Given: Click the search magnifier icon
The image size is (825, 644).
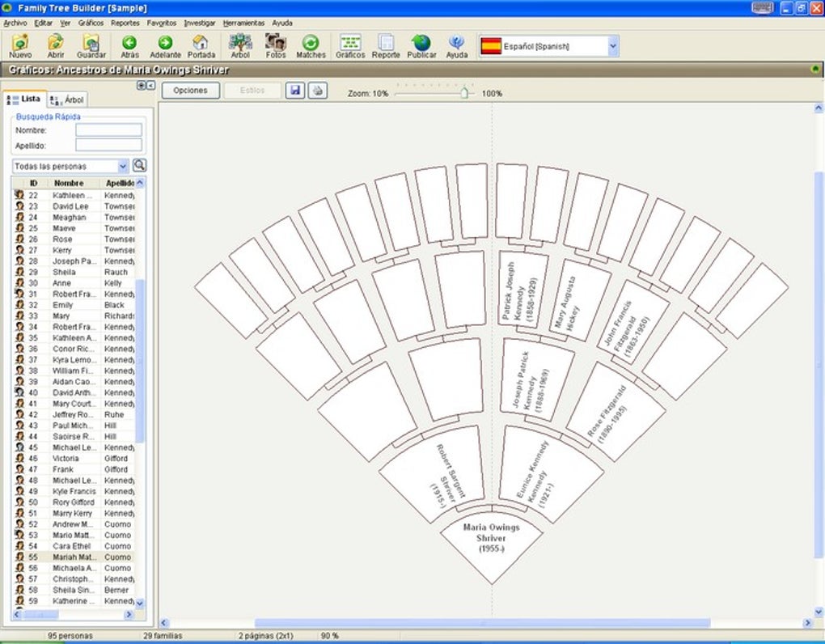Looking at the screenshot, I should (139, 165).
